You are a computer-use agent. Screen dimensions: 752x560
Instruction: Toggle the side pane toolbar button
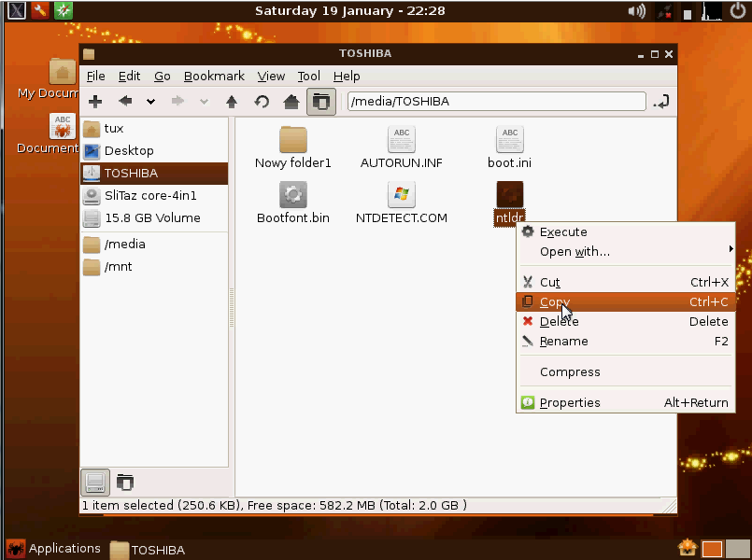[x=320, y=102]
